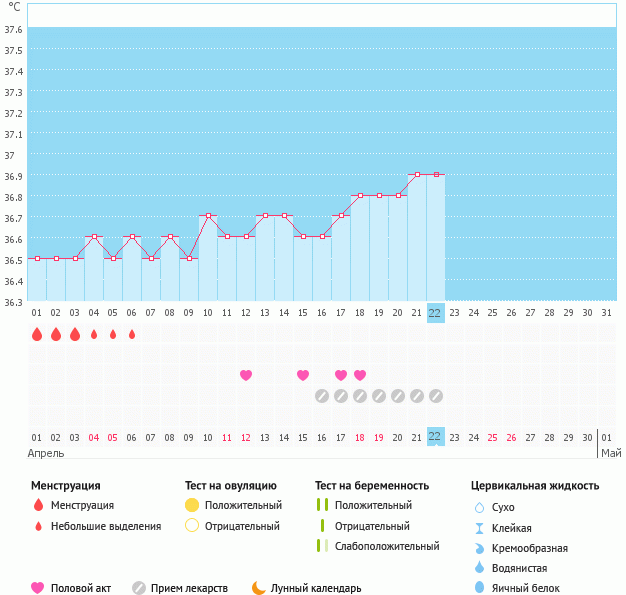Screen dimensions: 626x595
Task: Click the temperature point at 36.7 on day 10
Action: coord(208,216)
